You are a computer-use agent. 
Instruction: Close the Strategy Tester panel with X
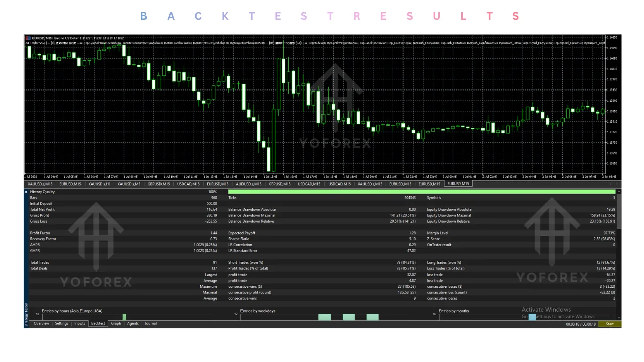coord(26,192)
